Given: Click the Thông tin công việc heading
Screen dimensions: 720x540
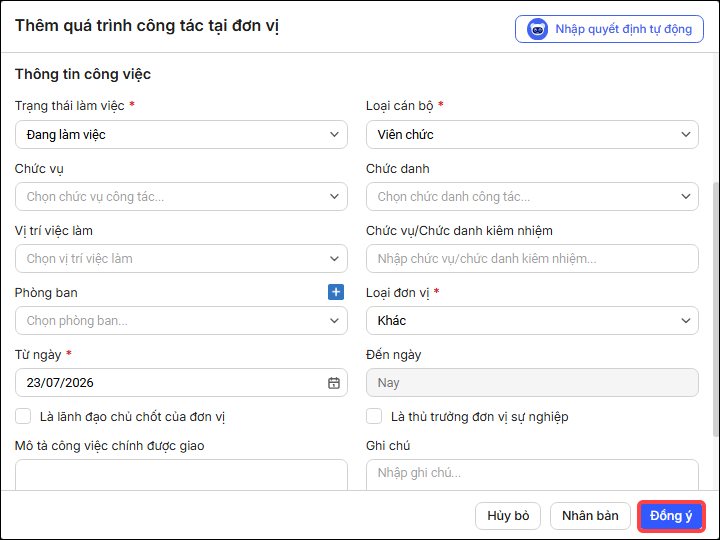Looking at the screenshot, I should [x=83, y=74].
